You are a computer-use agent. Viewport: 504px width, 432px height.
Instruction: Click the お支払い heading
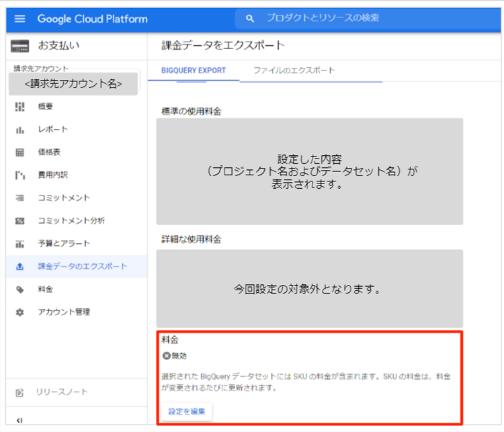click(x=59, y=46)
